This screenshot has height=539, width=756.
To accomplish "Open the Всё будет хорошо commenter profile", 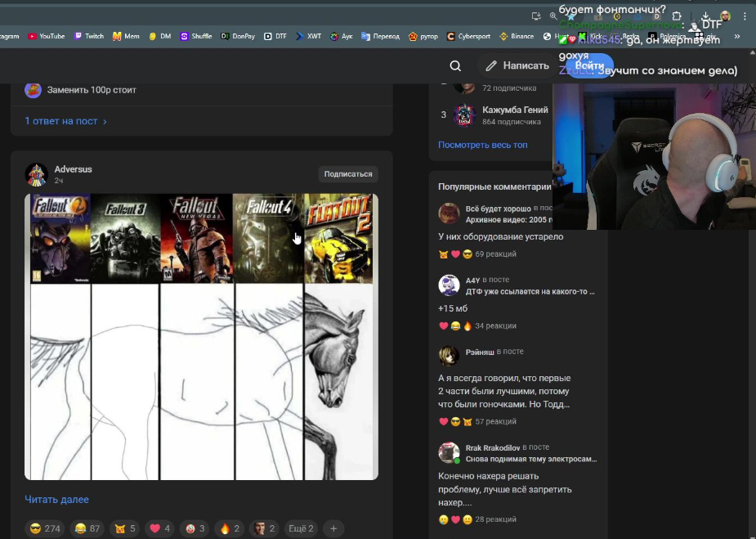I will 498,209.
